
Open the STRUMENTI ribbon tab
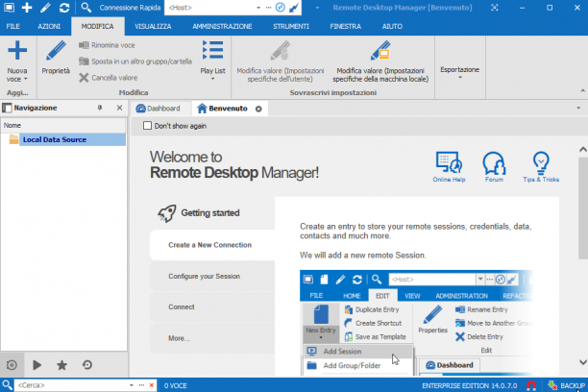tap(291, 26)
